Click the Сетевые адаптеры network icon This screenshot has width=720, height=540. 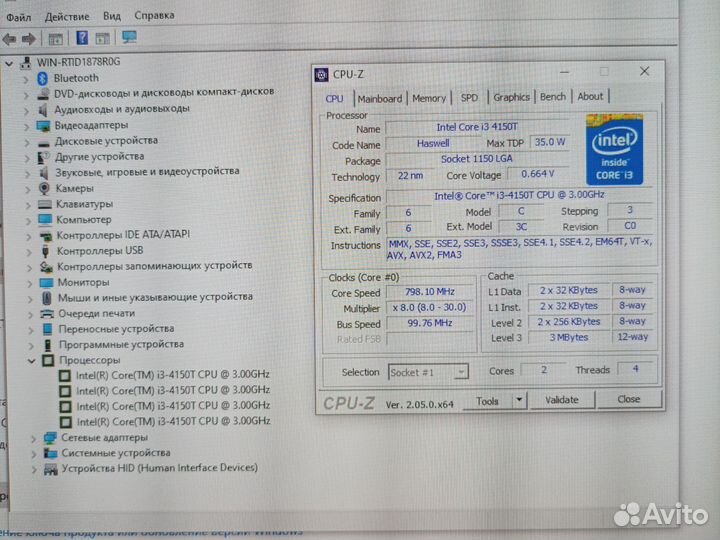[50, 438]
